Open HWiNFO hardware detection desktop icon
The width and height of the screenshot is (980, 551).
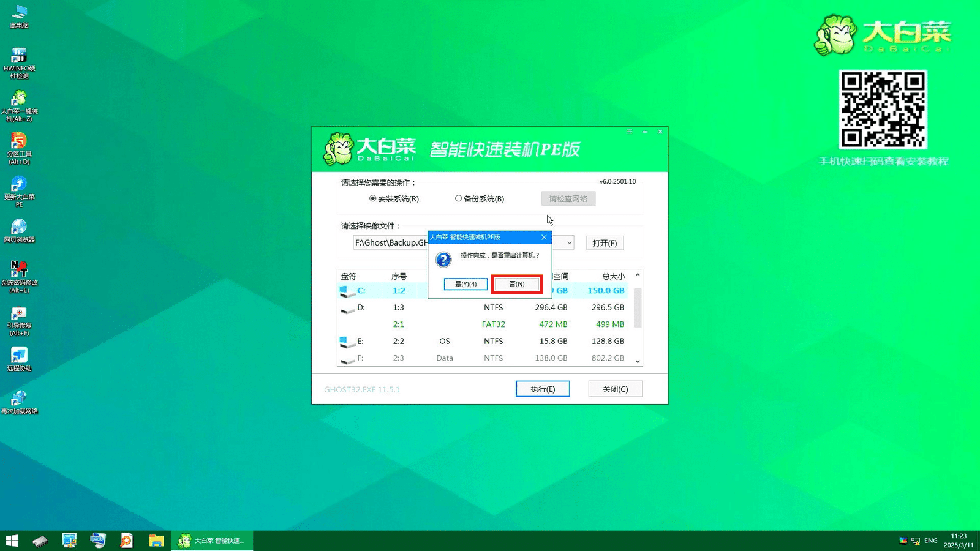tap(19, 63)
